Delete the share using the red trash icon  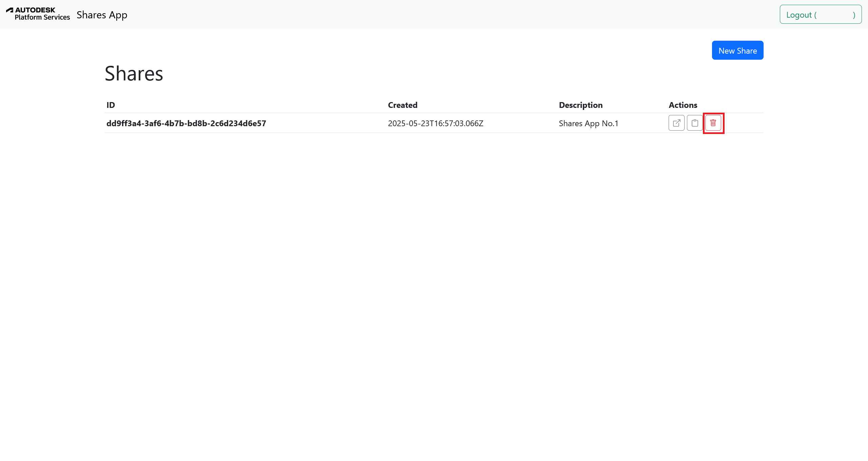click(713, 123)
